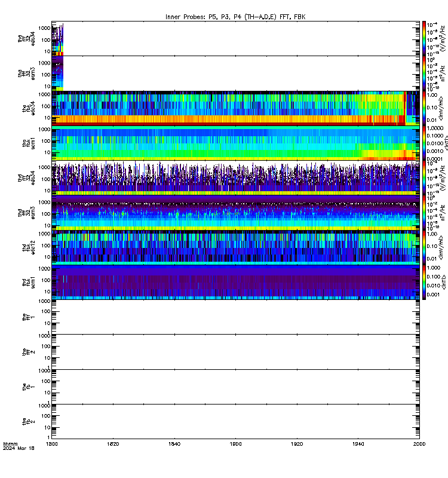Select the '2024 Mar 18' date label
448x478 pixels.
pyautogui.click(x=19, y=449)
